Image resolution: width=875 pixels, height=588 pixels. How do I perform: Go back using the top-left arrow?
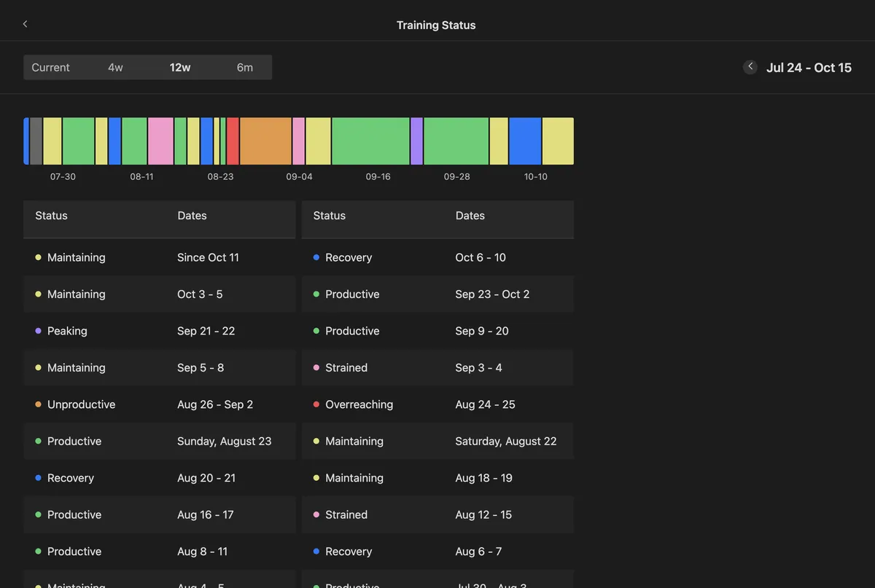(25, 24)
